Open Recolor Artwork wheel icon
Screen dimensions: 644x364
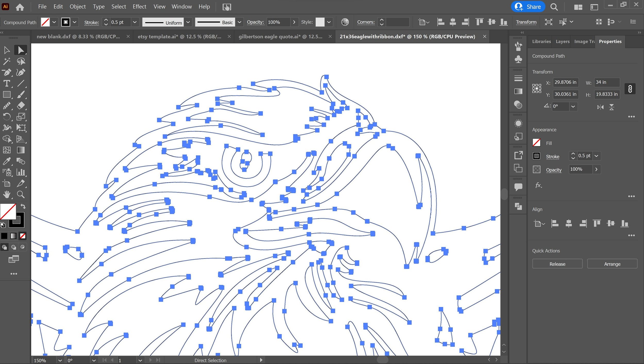click(345, 22)
